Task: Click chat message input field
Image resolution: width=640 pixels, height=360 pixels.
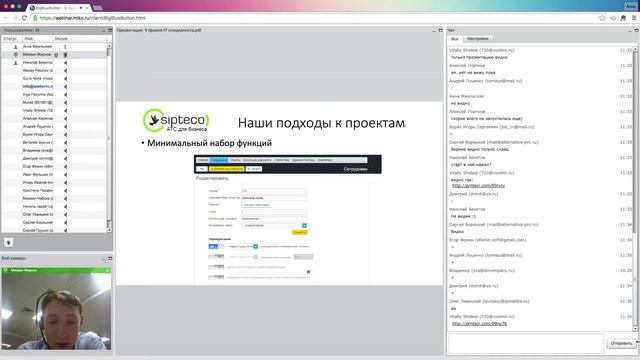Action: (x=526, y=343)
